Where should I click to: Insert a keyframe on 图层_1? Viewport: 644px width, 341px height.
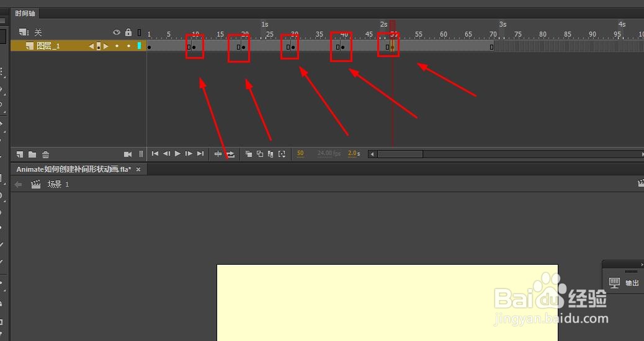(99, 46)
